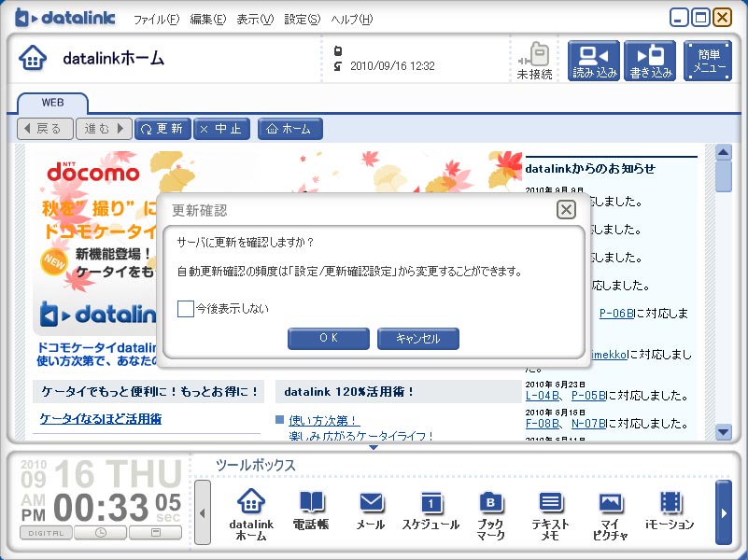Click the 読み込み (read from phone) button

point(594,61)
